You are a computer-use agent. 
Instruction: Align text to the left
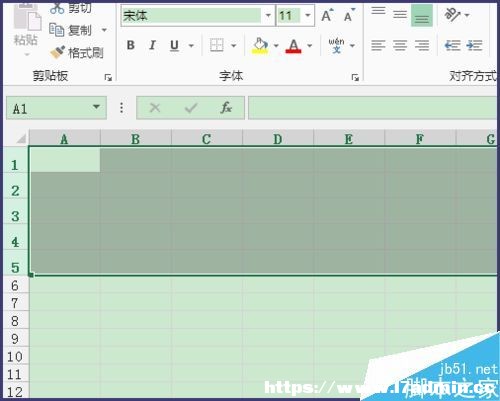378,45
